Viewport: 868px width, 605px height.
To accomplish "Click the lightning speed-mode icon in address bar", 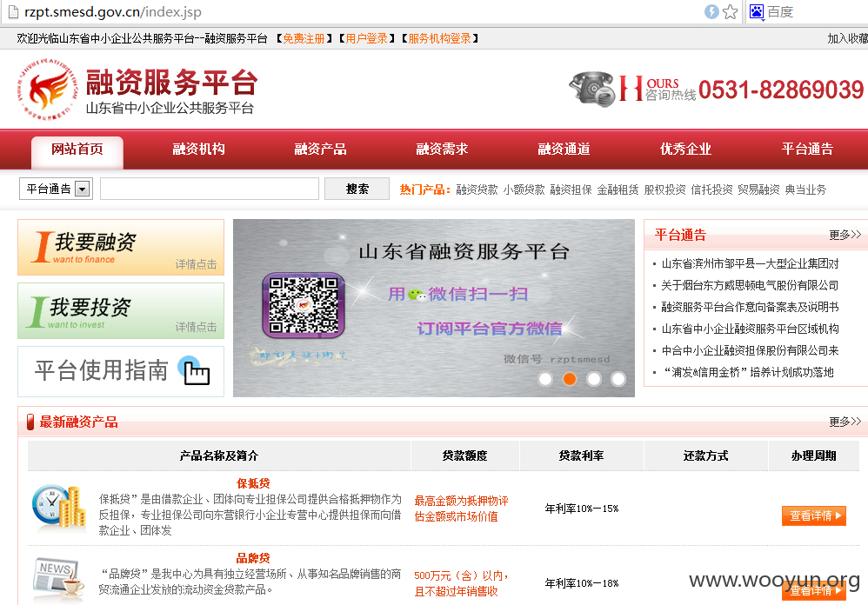I will (711, 11).
